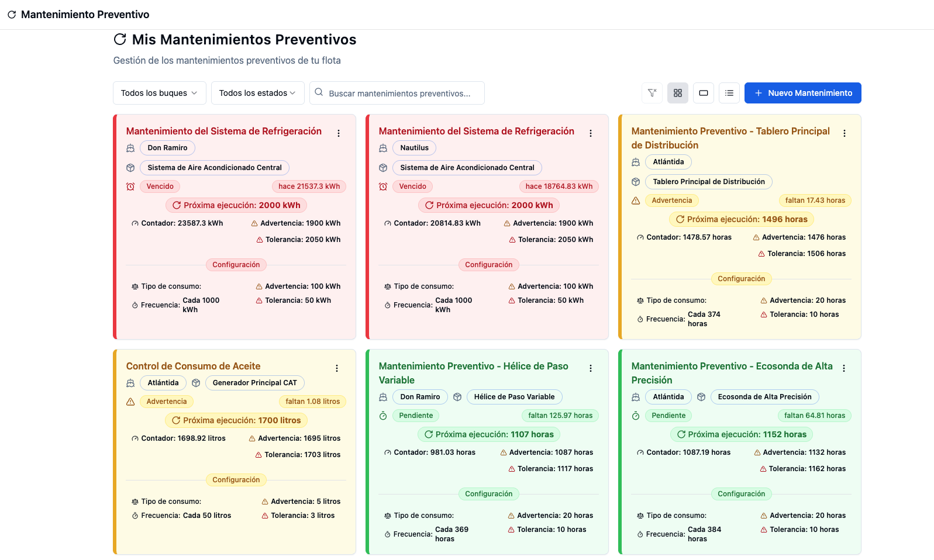This screenshot has width=934, height=560.
Task: Open the options menu on Control de Consumo de Aceite
Action: coord(337,368)
